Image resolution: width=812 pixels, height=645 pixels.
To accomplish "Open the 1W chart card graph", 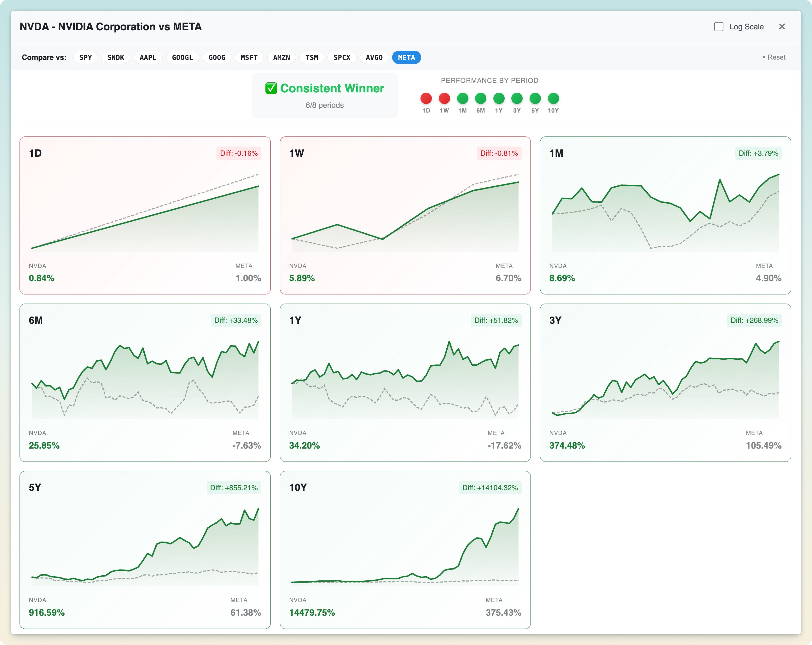I will point(405,211).
